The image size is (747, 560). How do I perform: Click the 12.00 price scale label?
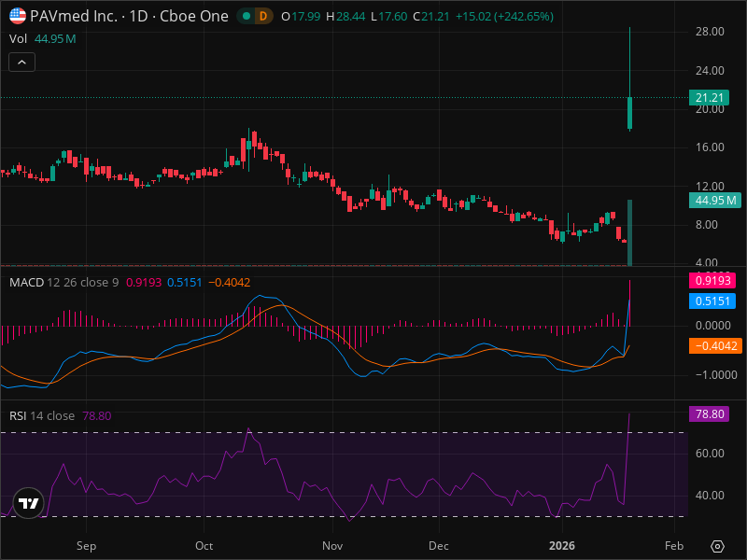coord(710,186)
